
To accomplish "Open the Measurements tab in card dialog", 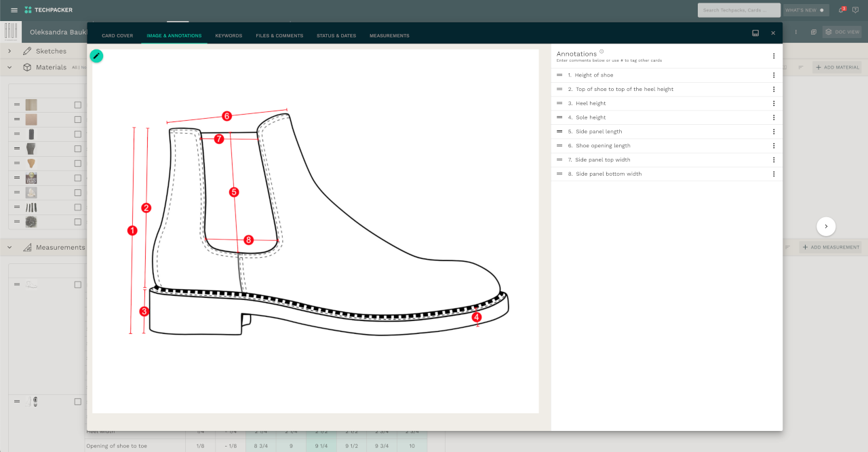I will click(x=389, y=35).
